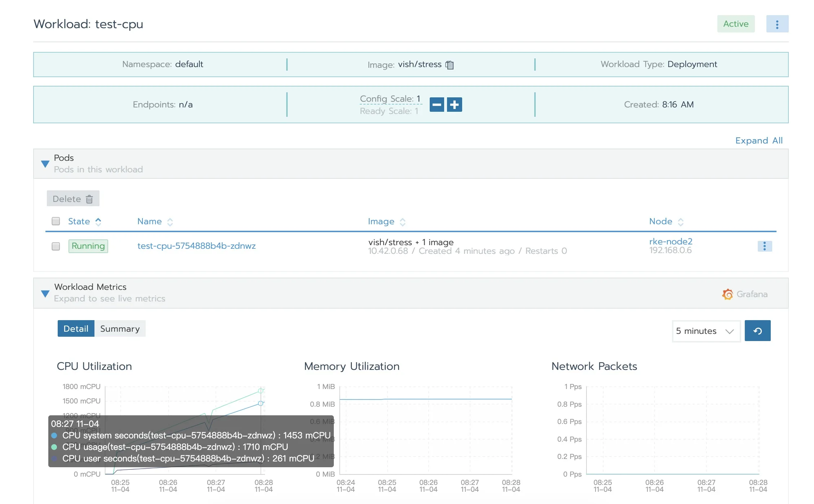
Task: Refresh metrics with the reload button
Action: click(x=757, y=331)
